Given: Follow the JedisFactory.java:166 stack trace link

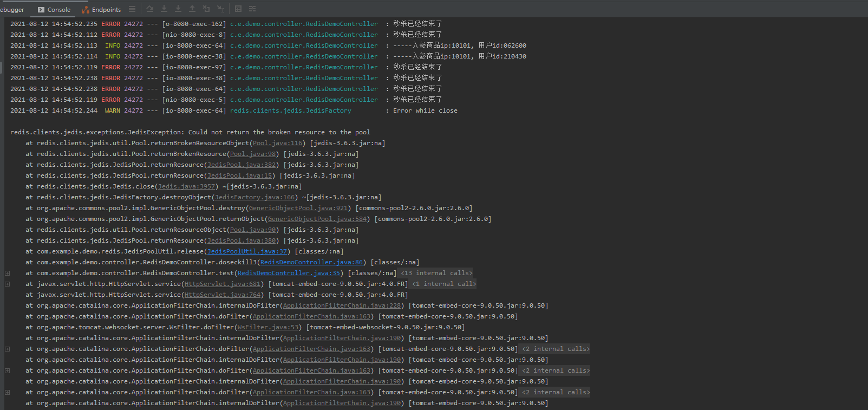Looking at the screenshot, I should pos(254,197).
